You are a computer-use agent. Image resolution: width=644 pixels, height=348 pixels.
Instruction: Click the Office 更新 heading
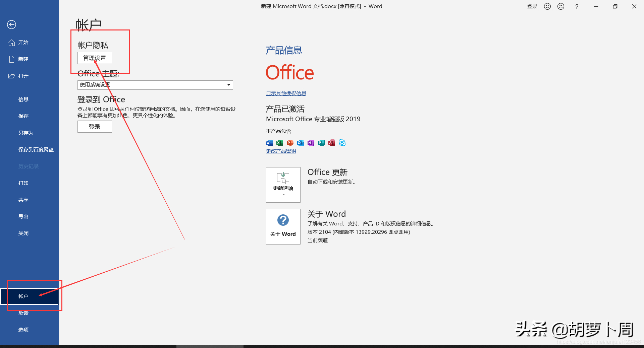tap(328, 172)
